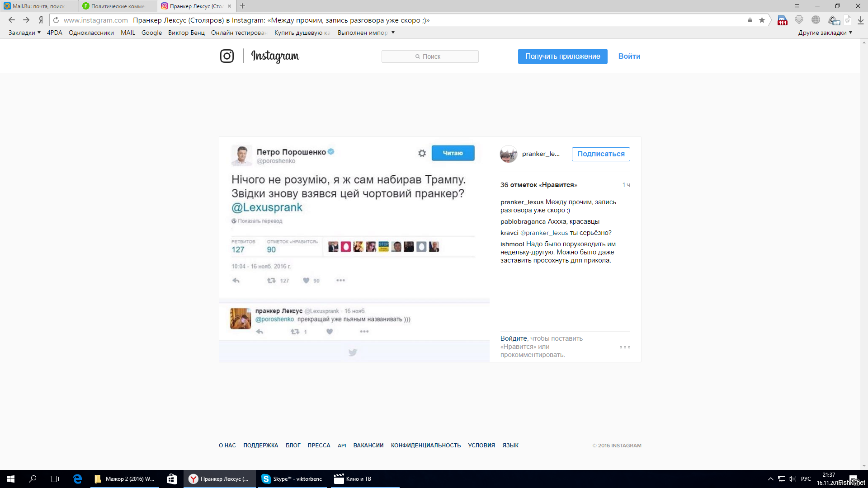Bookmark the page with star icon
The image size is (868, 488).
coord(762,20)
